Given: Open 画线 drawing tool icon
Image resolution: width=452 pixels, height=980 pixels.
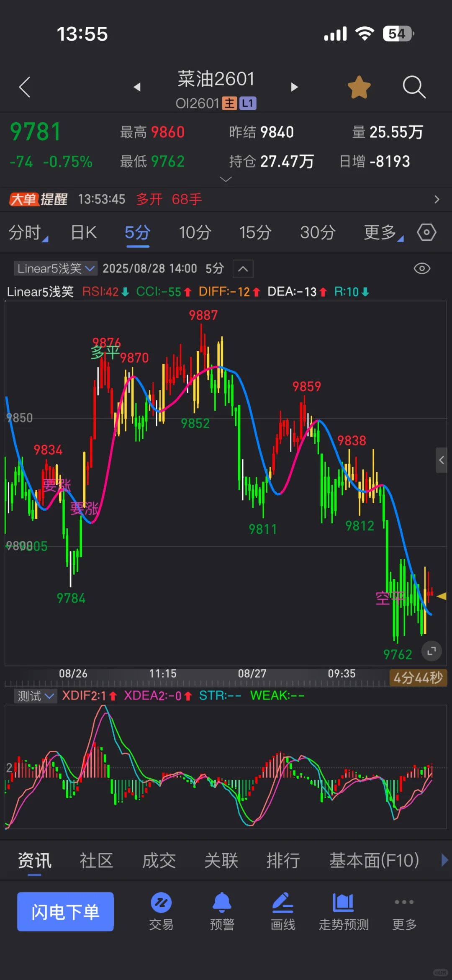Looking at the screenshot, I should tap(283, 911).
